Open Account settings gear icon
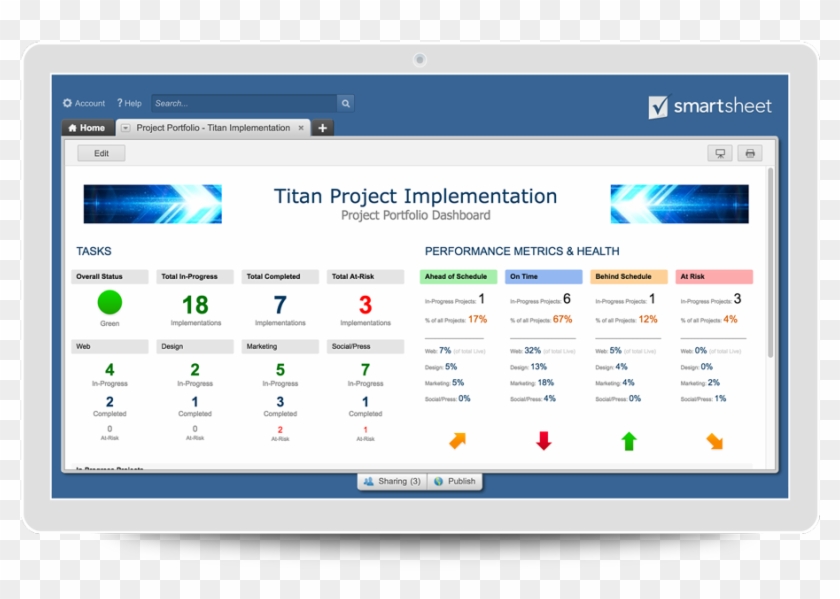 68,103
